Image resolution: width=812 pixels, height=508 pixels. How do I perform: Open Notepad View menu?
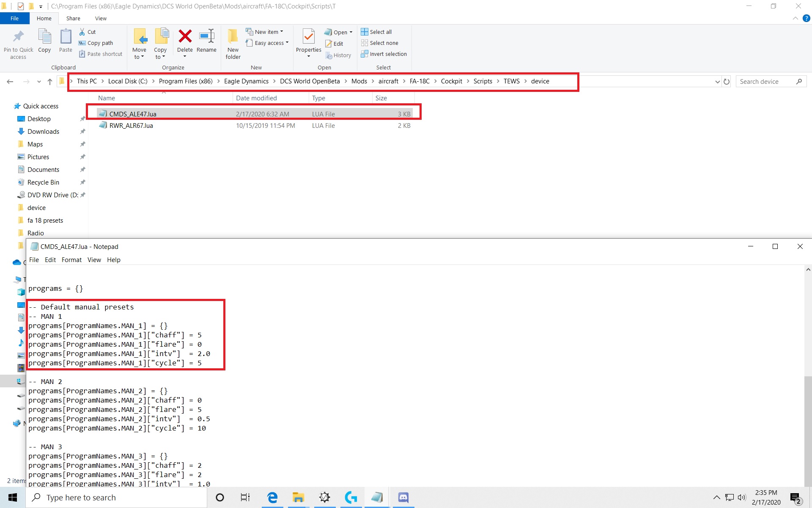(x=94, y=260)
